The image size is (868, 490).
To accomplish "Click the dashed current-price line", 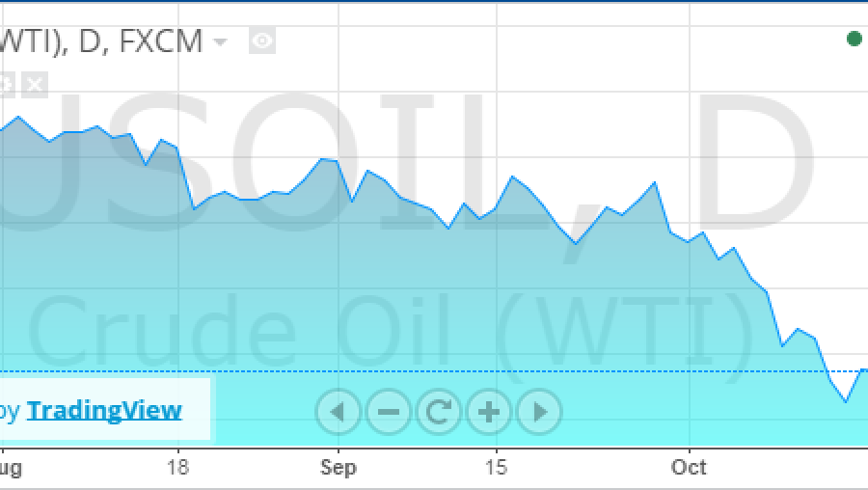I will tap(434, 371).
